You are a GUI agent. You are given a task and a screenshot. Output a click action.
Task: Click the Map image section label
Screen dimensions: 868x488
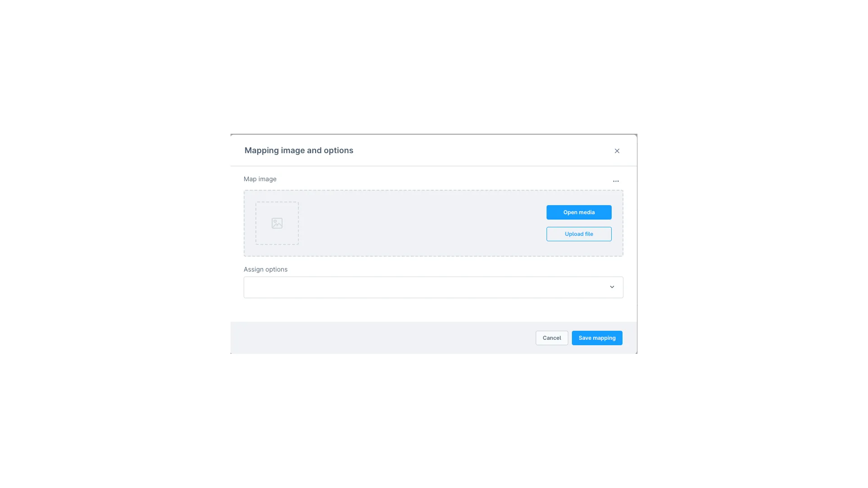coord(260,179)
